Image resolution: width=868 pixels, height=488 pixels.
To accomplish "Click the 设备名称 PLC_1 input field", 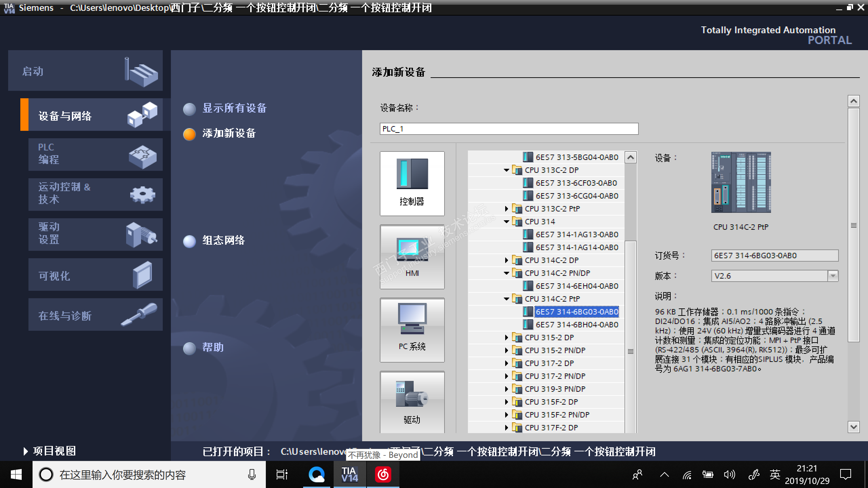I will click(509, 129).
